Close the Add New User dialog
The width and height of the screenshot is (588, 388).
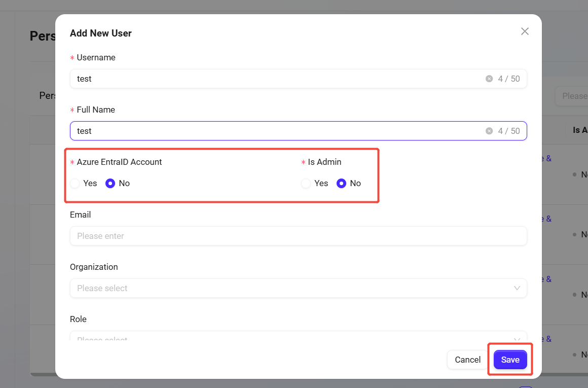[x=525, y=31]
